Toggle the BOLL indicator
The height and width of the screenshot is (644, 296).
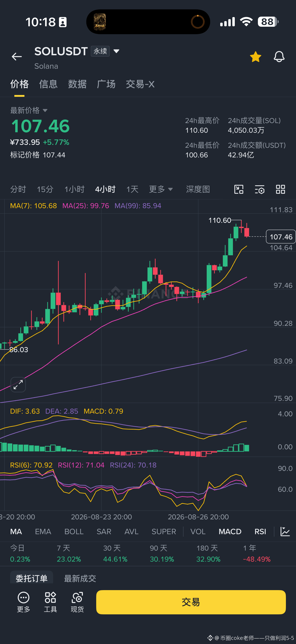click(x=74, y=532)
